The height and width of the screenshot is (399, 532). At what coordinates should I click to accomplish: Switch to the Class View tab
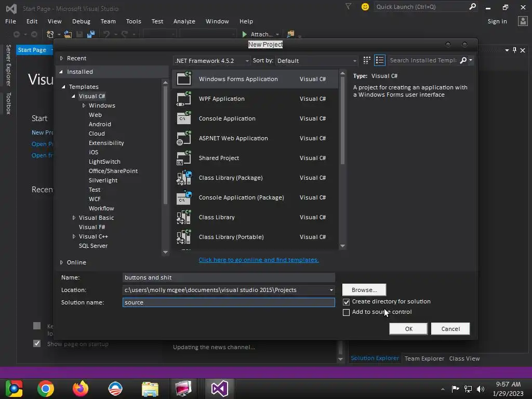pyautogui.click(x=464, y=358)
